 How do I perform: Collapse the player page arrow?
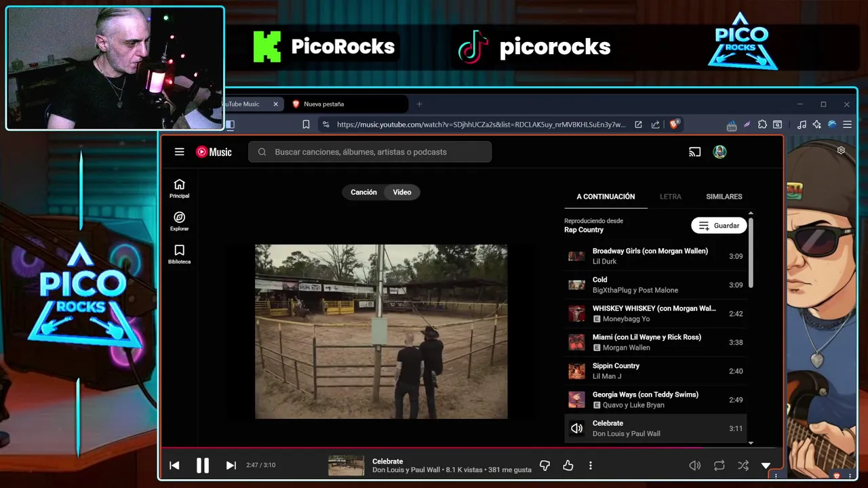pyautogui.click(x=766, y=466)
